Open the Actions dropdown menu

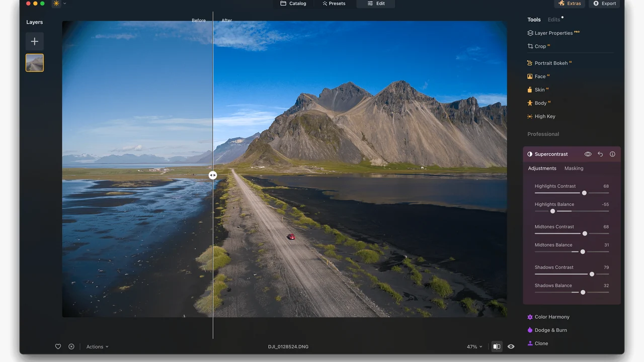(x=97, y=347)
